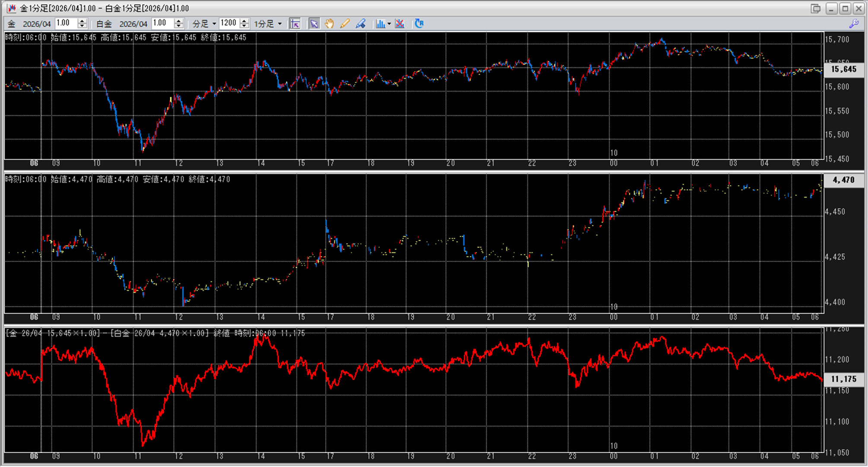Screen dimensions: 868x467
Task: Click the drawing edit pen tool
Action: (x=360, y=24)
